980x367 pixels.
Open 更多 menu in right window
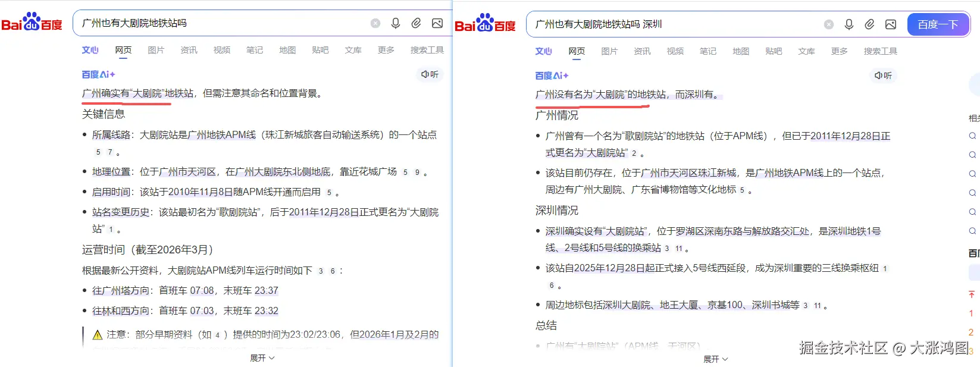tap(840, 51)
